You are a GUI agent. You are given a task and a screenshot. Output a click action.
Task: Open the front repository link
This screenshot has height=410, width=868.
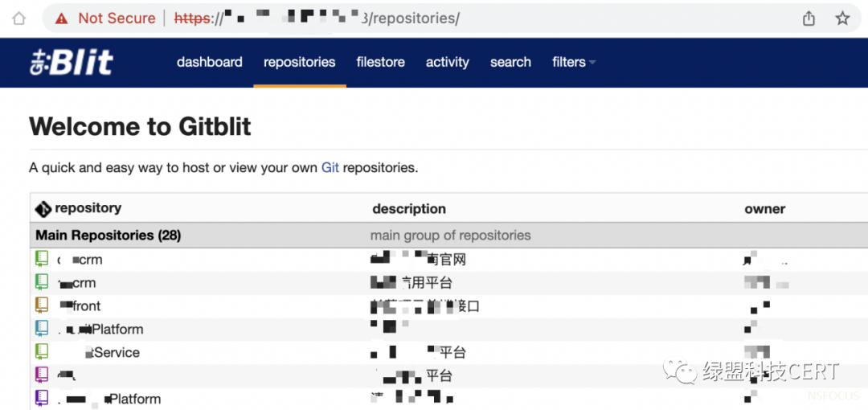click(80, 305)
